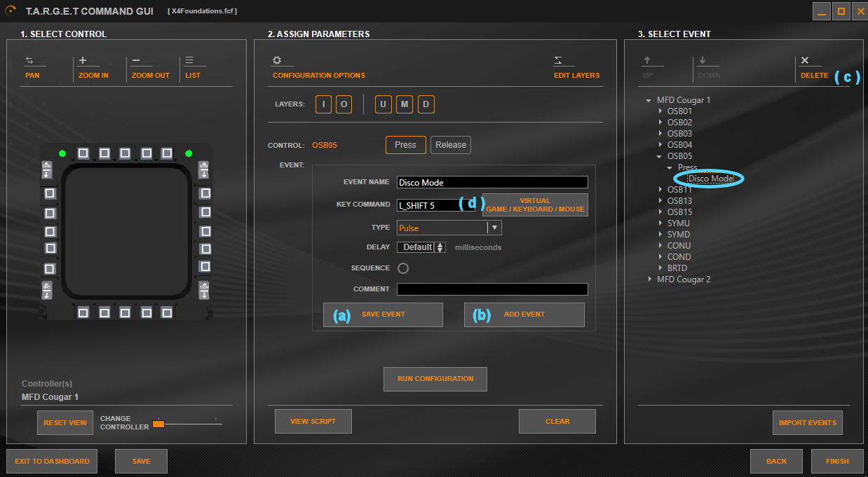Open Configuration Options gear
Screen dimensions: 868x477
coord(318,67)
